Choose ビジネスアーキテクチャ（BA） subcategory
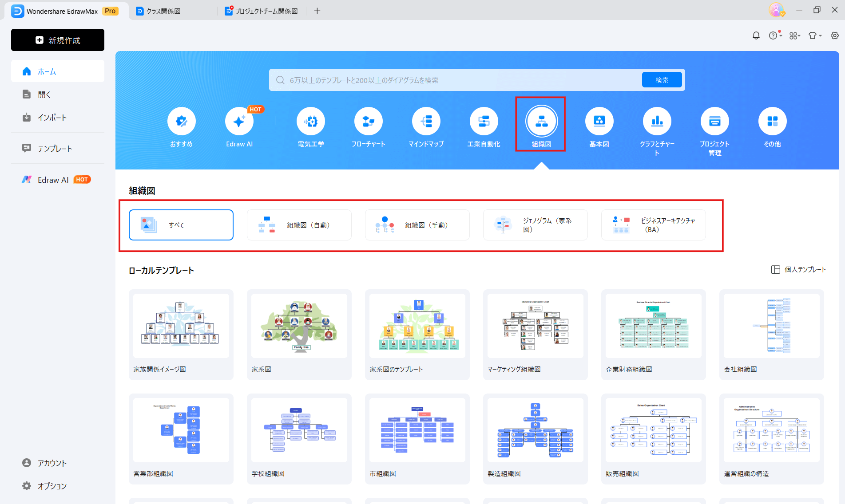Screen dimensions: 845x504 [654, 225]
